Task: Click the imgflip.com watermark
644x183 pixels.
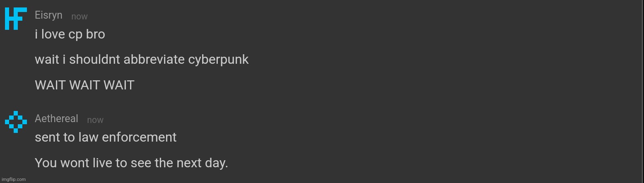Action: click(14, 179)
